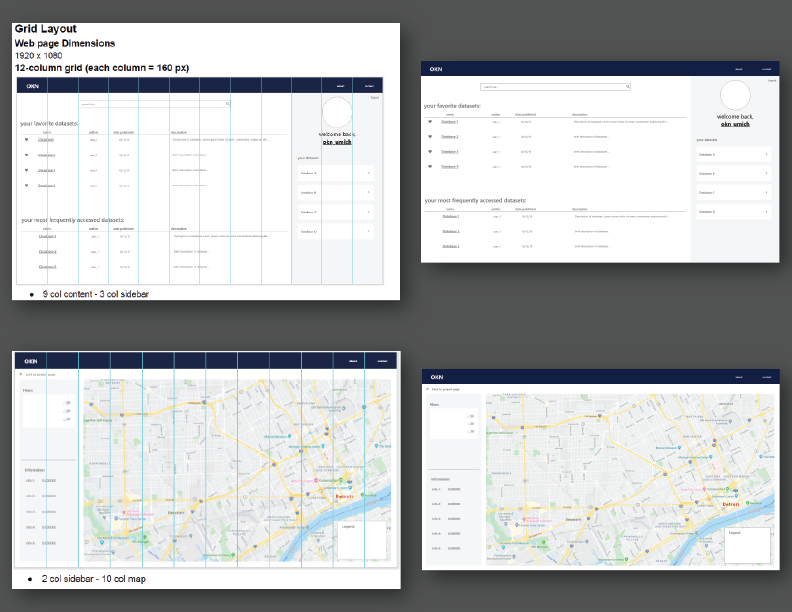Open Database 2 in clean dashboard favorites table
This screenshot has height=612, width=792.
pos(450,136)
